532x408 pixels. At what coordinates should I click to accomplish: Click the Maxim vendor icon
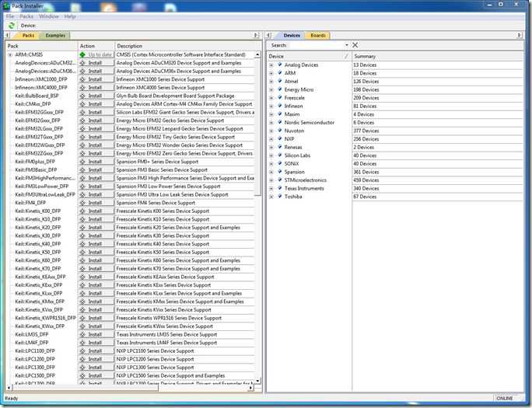coord(280,114)
